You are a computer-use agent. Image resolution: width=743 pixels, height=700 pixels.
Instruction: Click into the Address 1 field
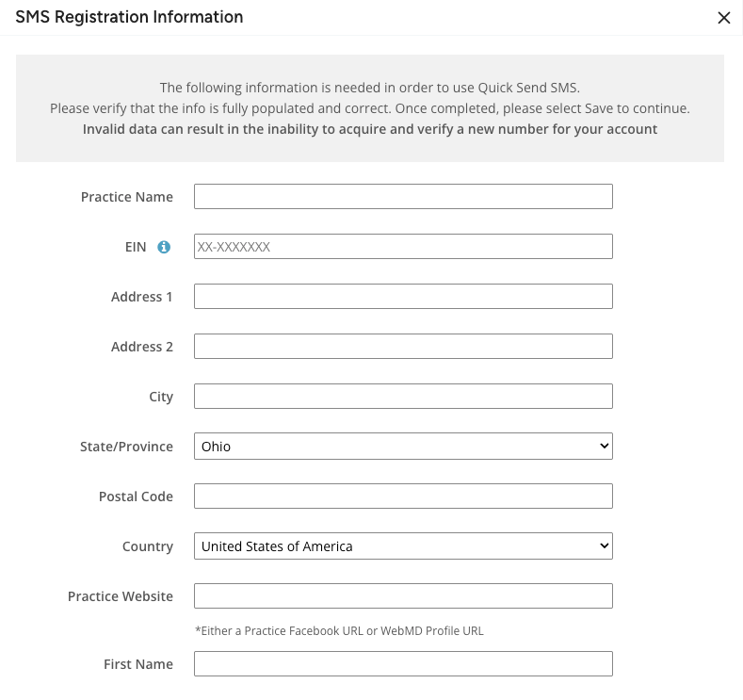(403, 297)
